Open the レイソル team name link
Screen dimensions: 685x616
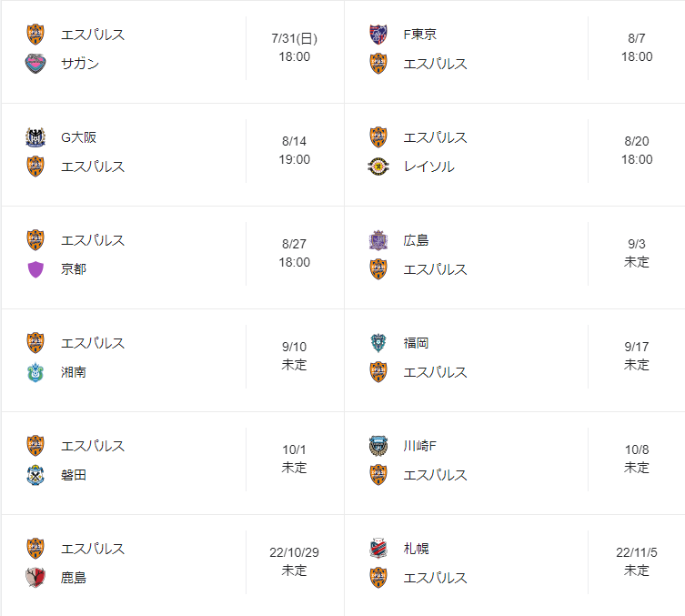click(428, 167)
